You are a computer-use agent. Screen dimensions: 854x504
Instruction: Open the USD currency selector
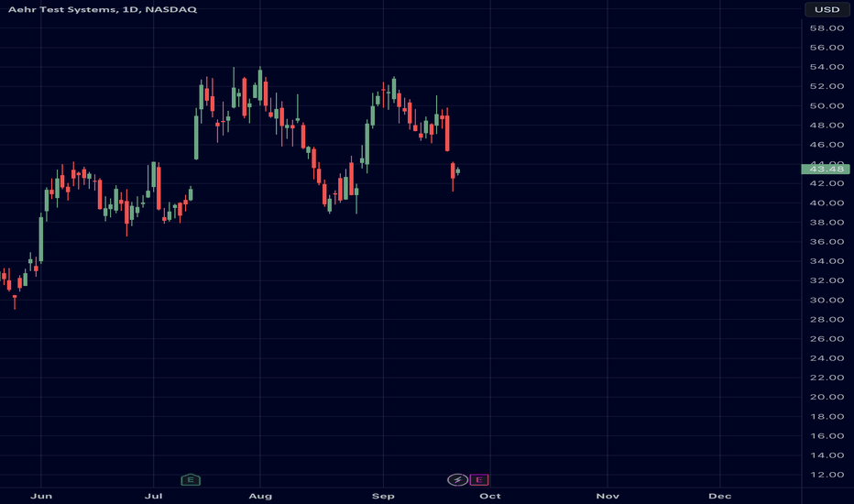(x=827, y=9)
